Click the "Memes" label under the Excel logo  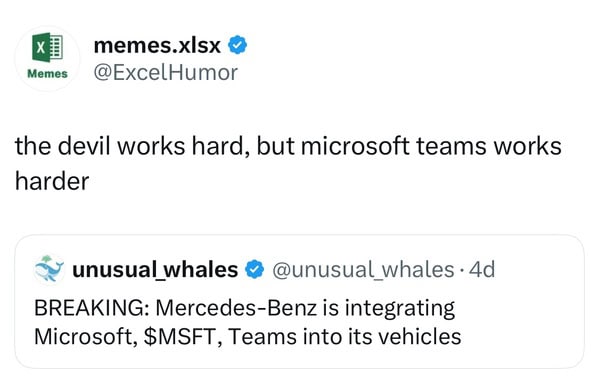pyautogui.click(x=47, y=74)
